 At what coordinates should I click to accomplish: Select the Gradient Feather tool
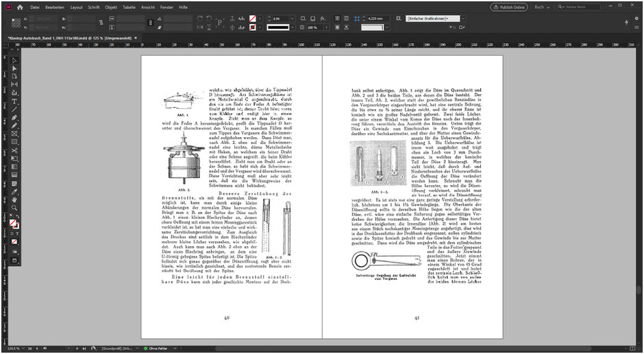(14, 175)
